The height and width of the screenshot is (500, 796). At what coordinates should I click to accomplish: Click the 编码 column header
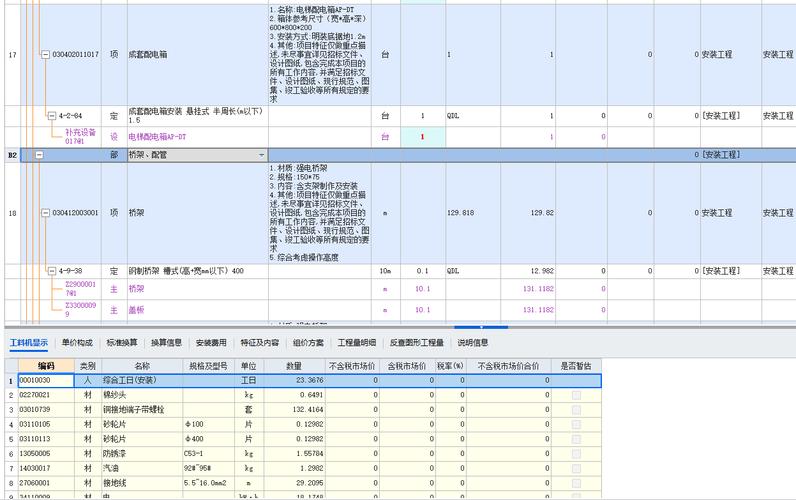(46, 366)
